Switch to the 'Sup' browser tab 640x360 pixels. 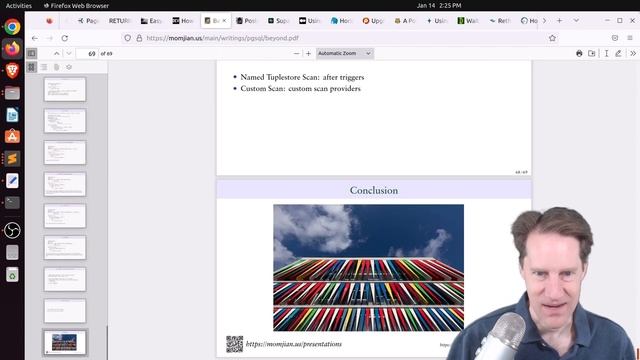tap(278, 20)
